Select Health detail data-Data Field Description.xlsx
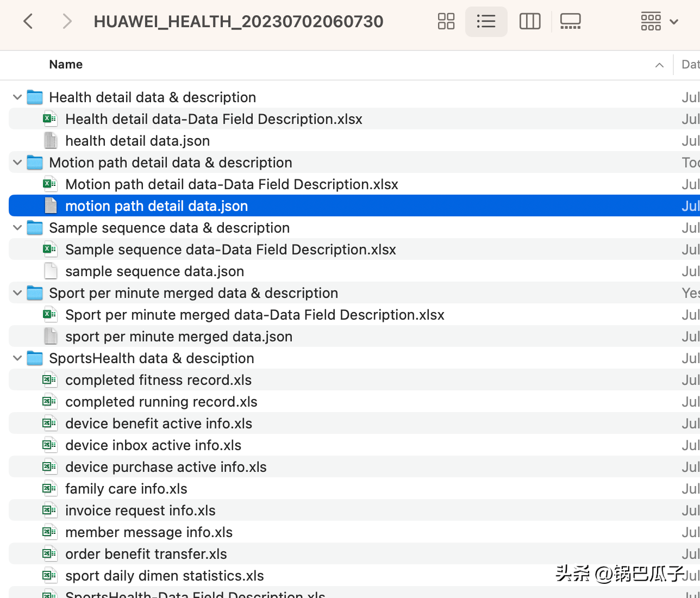The width and height of the screenshot is (700, 598). click(x=214, y=119)
